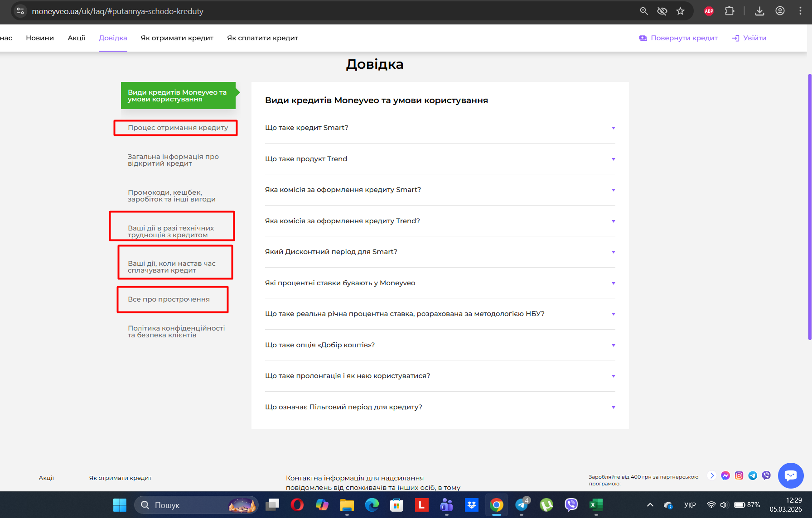Select the Довідка nav item
This screenshot has width=812, height=518.
pos(113,38)
